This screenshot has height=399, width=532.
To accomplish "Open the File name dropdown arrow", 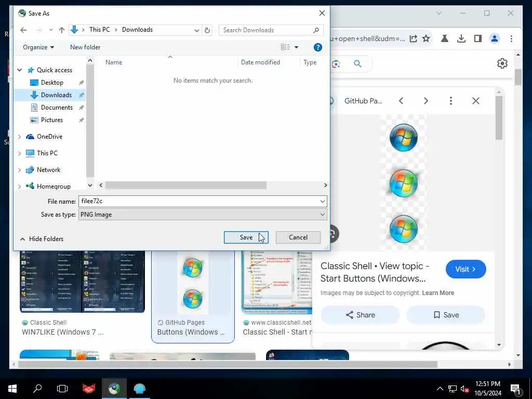I will (322, 202).
